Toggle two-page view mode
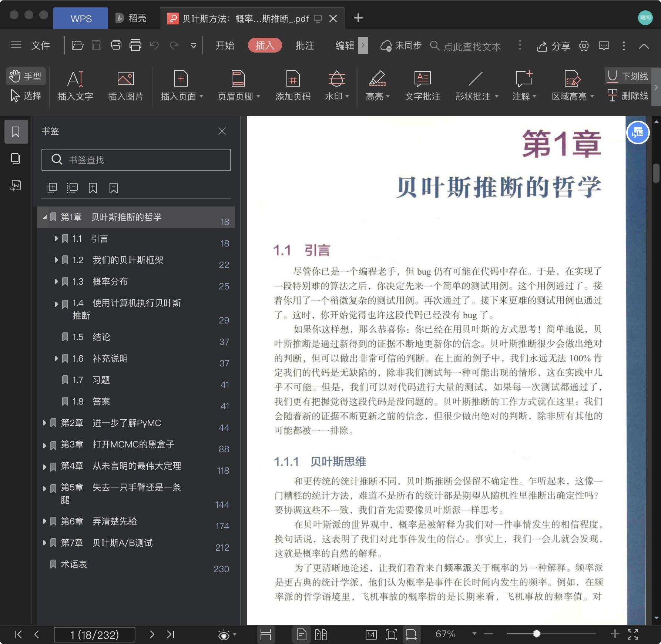 (321, 635)
